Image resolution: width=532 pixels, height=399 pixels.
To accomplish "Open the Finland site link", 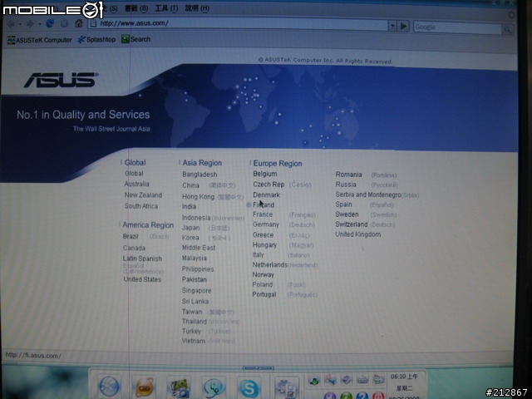I will (x=264, y=205).
